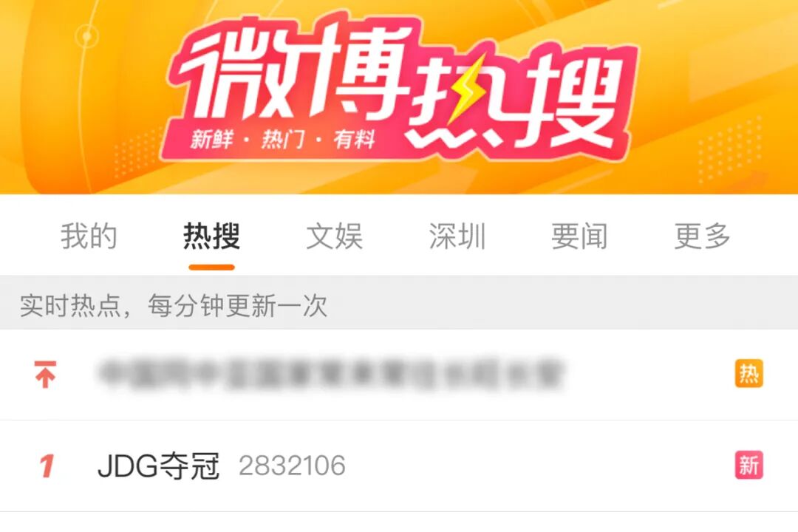Viewport: 798px width, 532px height.
Task: Tap the orange 热 hot badge
Action: click(x=748, y=374)
